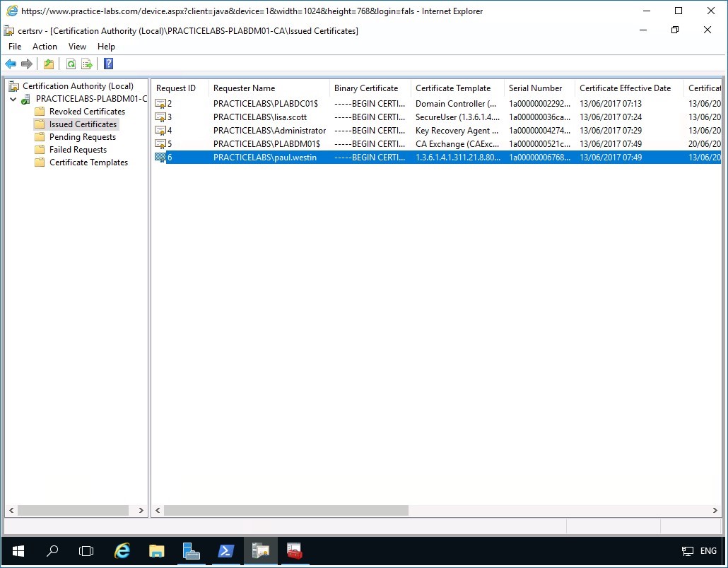728x568 pixels.
Task: Click the Issued Certificates folder icon
Action: click(x=40, y=124)
